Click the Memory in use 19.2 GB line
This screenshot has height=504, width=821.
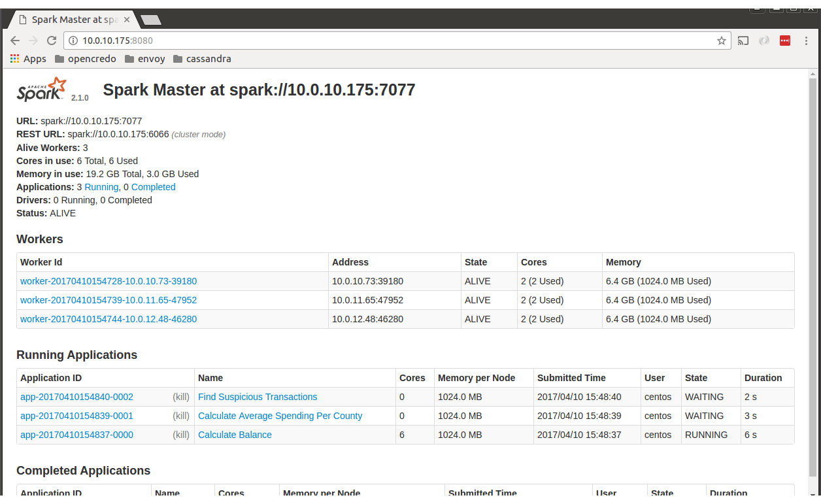point(108,174)
